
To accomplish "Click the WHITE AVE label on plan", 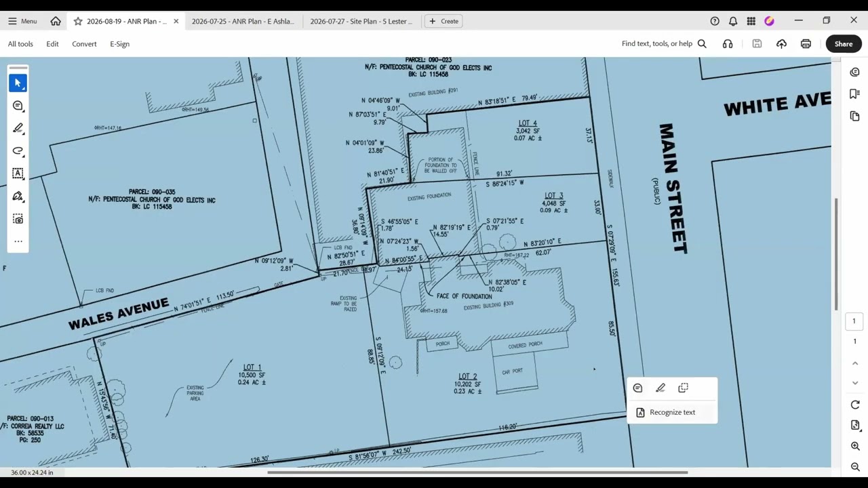I will click(776, 104).
